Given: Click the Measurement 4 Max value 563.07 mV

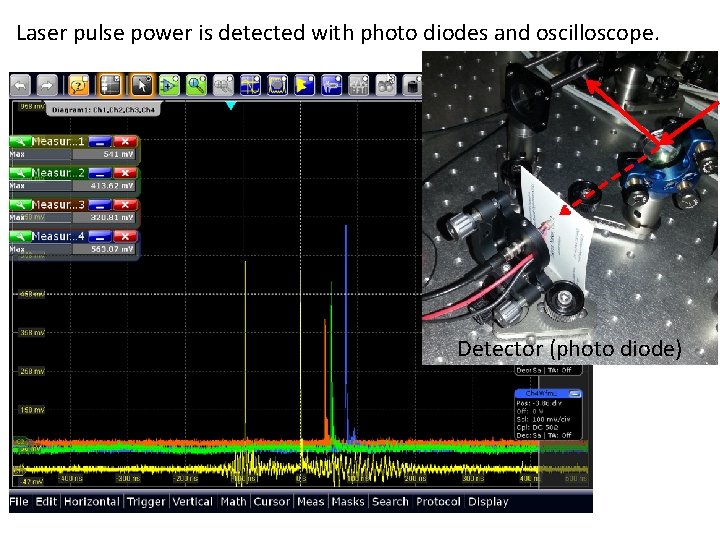Looking at the screenshot, I should coord(112,249).
